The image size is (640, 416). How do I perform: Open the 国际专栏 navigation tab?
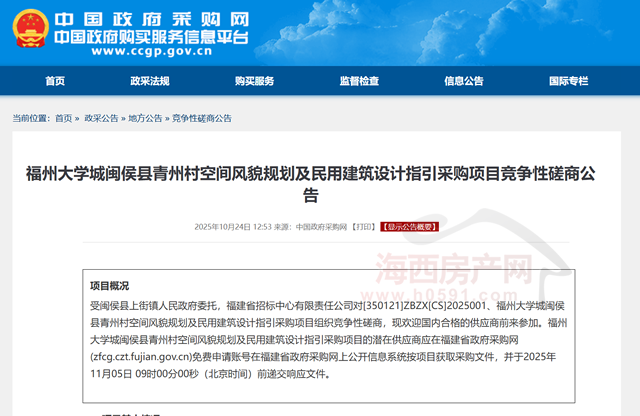[x=569, y=81]
